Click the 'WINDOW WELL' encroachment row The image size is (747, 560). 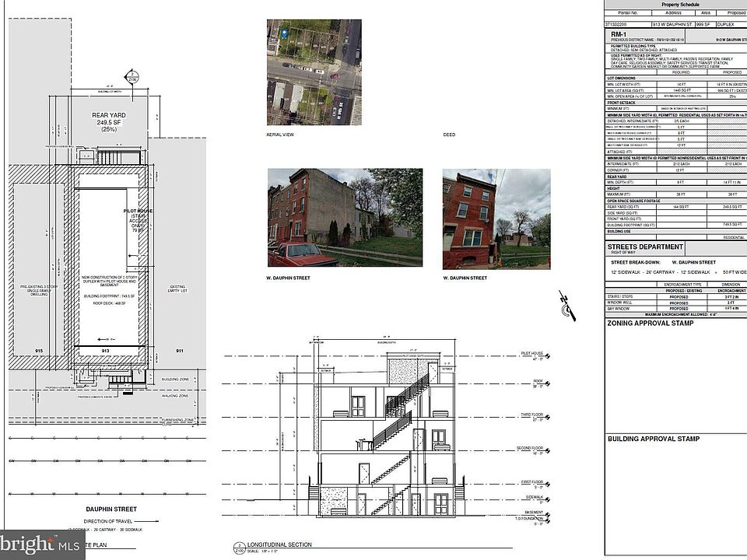click(676, 303)
